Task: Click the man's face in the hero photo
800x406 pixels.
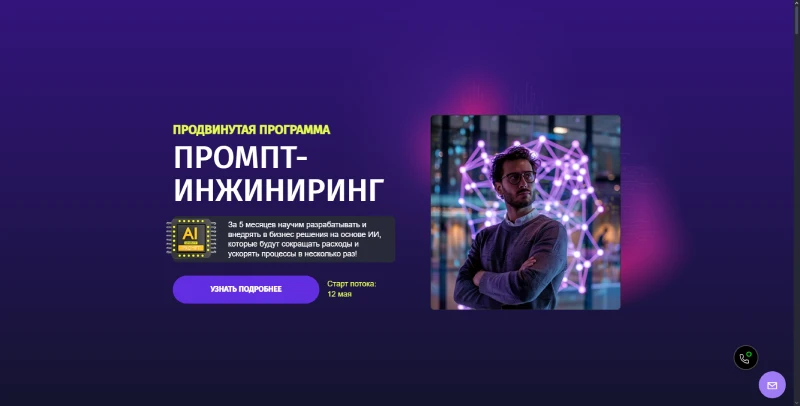Action: point(516,180)
